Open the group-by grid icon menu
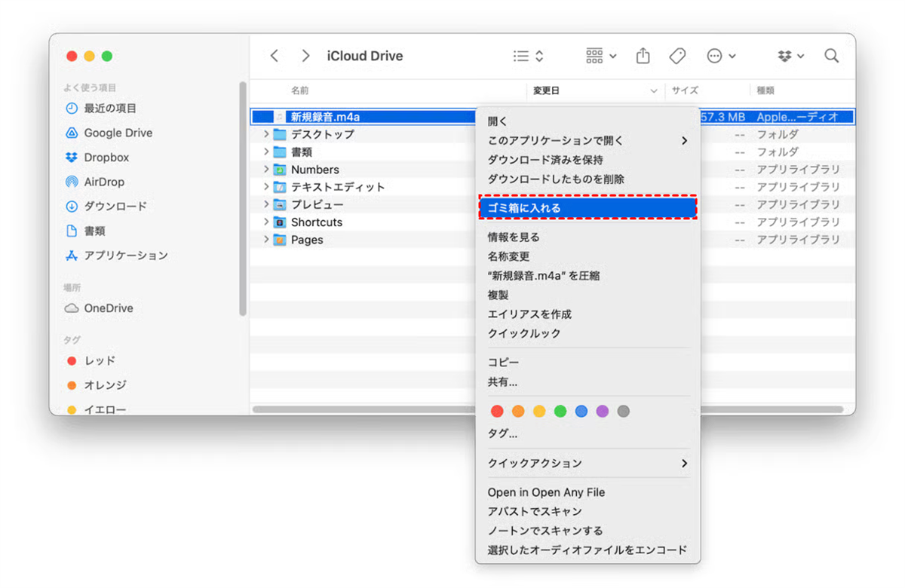The height and width of the screenshot is (588, 905). 601,56
